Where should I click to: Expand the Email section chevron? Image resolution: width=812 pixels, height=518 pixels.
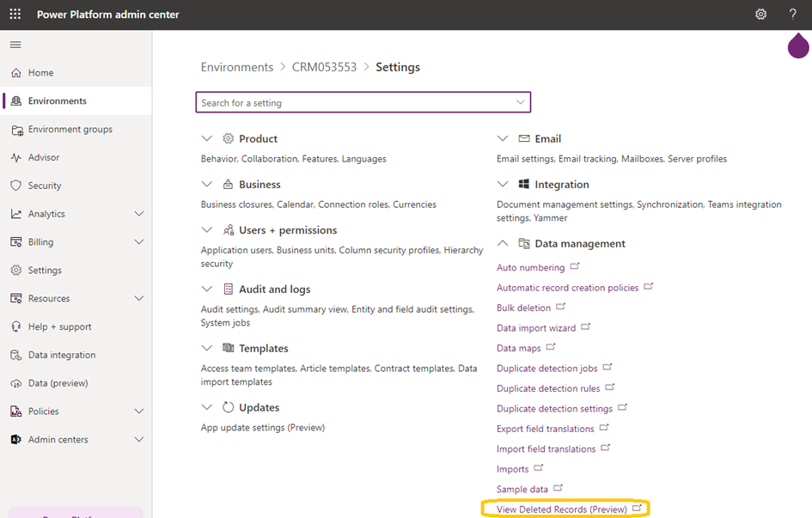pos(503,138)
